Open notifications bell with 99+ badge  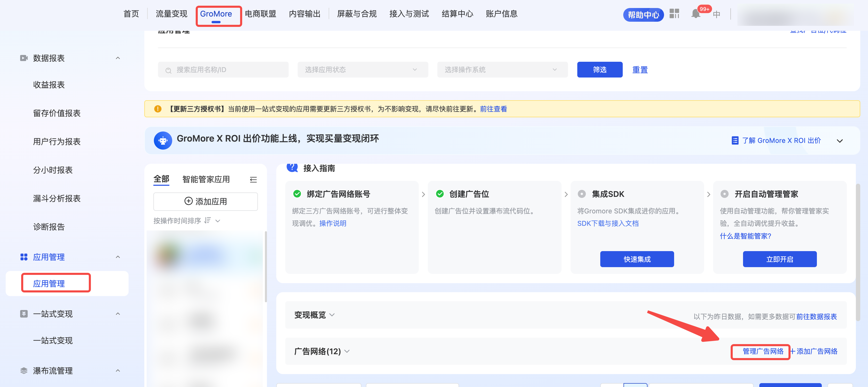[696, 13]
